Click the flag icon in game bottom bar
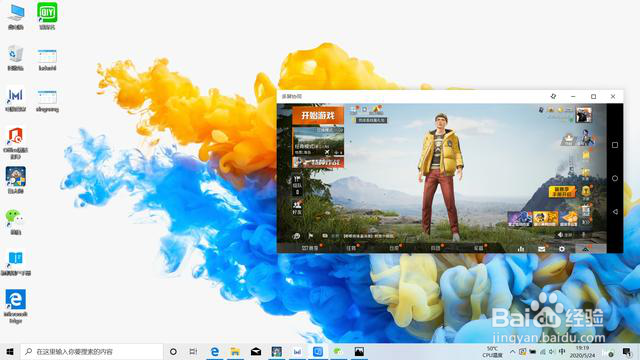This screenshot has height=360, width=640. pos(311,236)
